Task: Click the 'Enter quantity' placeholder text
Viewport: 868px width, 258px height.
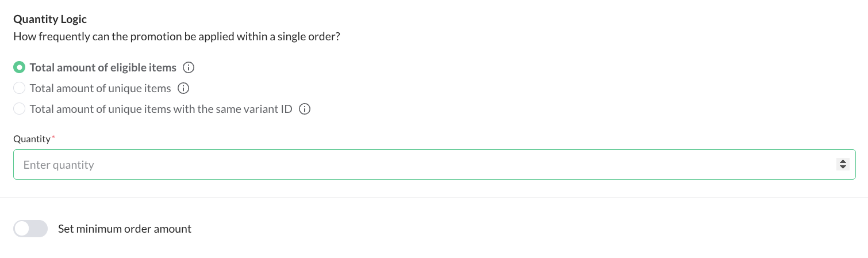Action: click(x=59, y=165)
